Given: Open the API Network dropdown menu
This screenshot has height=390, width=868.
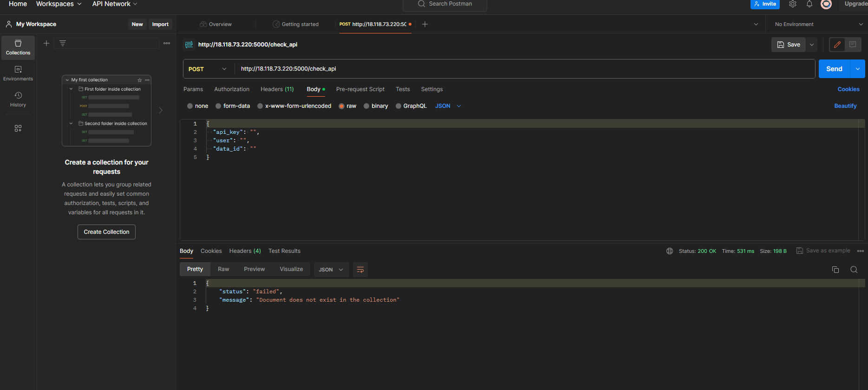Looking at the screenshot, I should [115, 4].
